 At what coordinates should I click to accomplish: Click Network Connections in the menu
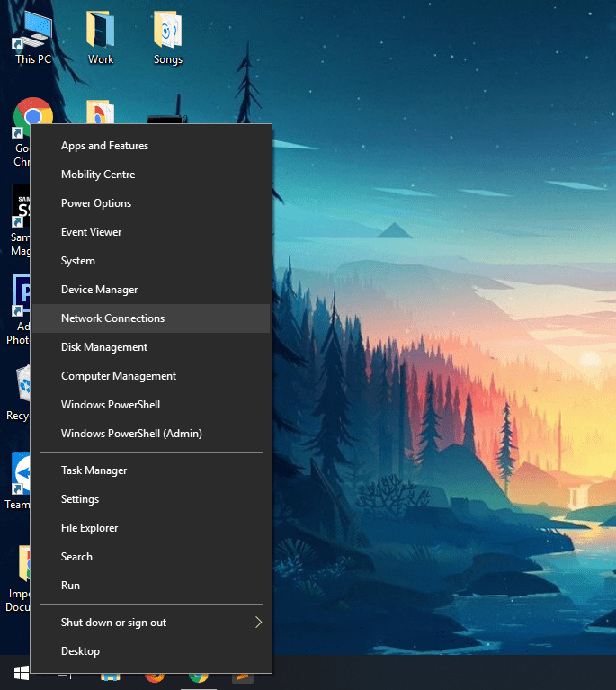pyautogui.click(x=151, y=318)
